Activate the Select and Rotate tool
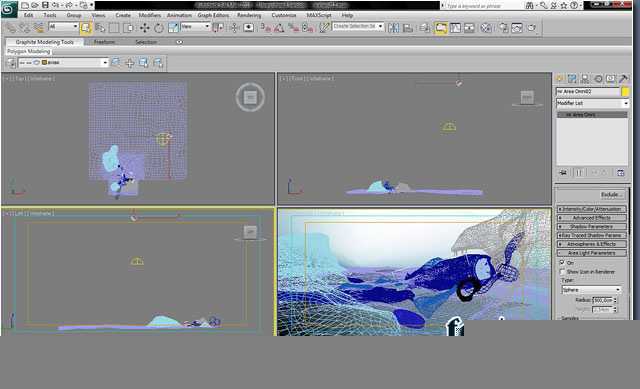The width and height of the screenshot is (640, 389). [x=159, y=28]
